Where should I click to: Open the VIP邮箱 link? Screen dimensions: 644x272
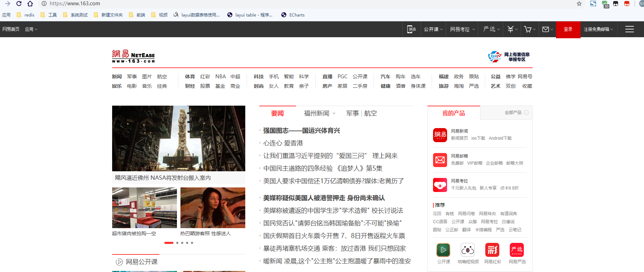pos(474,163)
